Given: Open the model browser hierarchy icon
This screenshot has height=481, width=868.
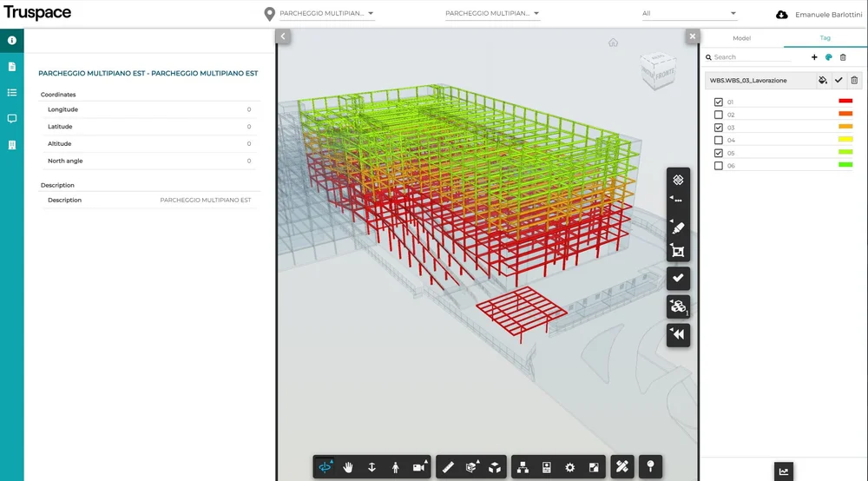Looking at the screenshot, I should click(x=523, y=467).
